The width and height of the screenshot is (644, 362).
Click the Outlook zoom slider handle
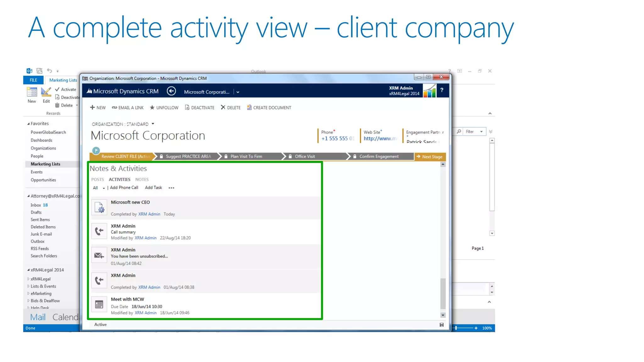[456, 328]
